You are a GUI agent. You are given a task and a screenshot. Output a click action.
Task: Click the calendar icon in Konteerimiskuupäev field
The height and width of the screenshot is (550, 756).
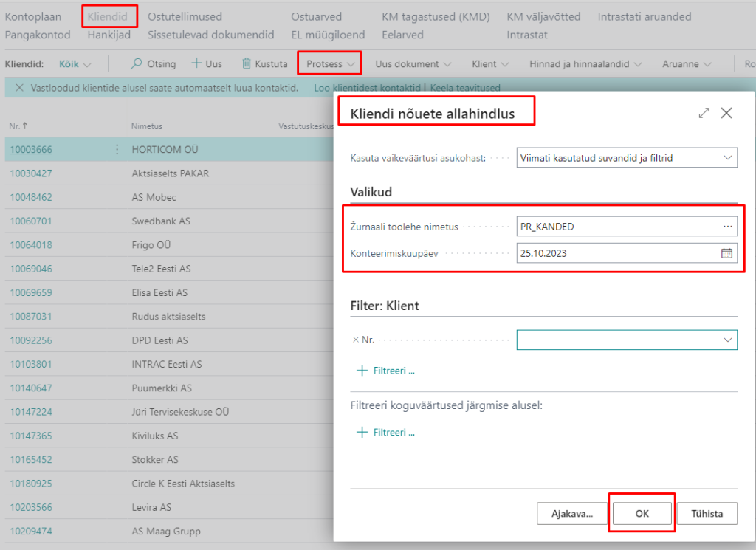[x=726, y=253]
